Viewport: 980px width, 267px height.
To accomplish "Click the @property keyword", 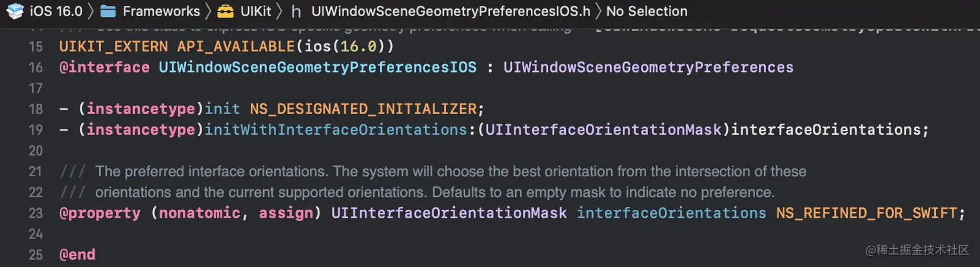I will tap(100, 213).
